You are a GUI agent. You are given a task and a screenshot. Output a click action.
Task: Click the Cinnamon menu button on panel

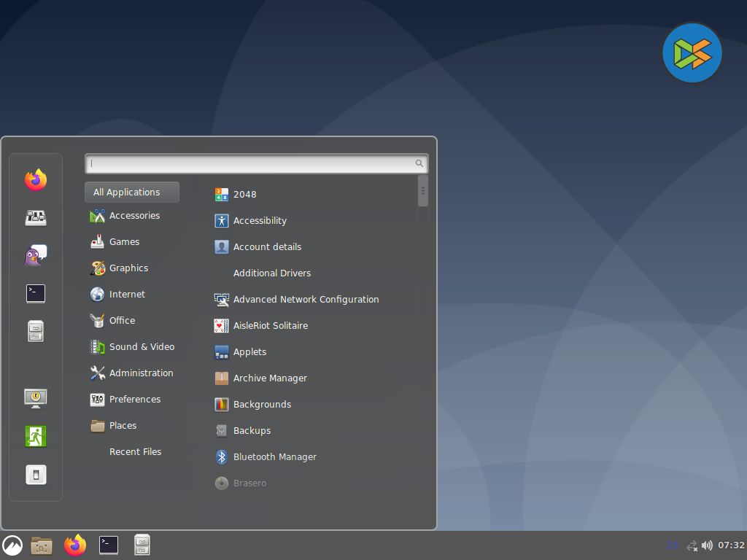12,545
